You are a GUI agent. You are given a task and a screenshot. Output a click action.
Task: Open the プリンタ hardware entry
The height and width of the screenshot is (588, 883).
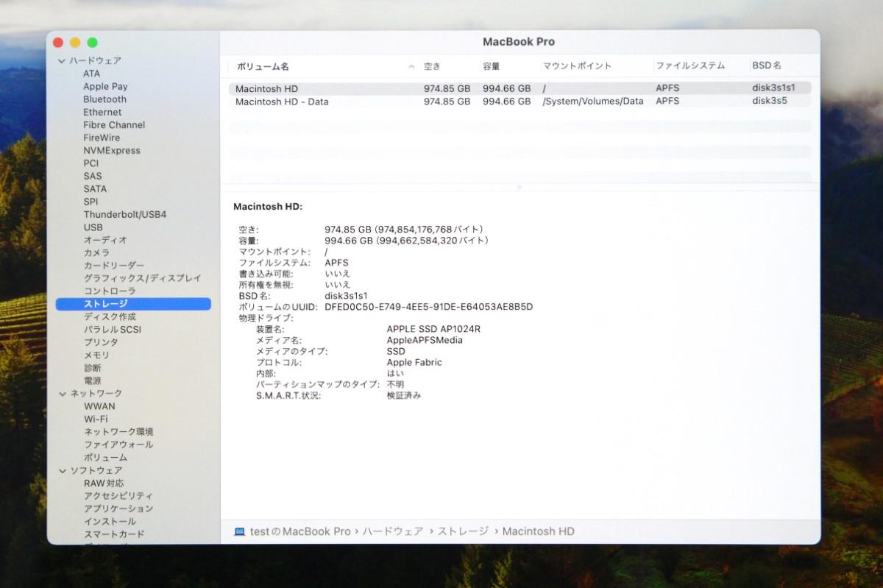tap(101, 342)
